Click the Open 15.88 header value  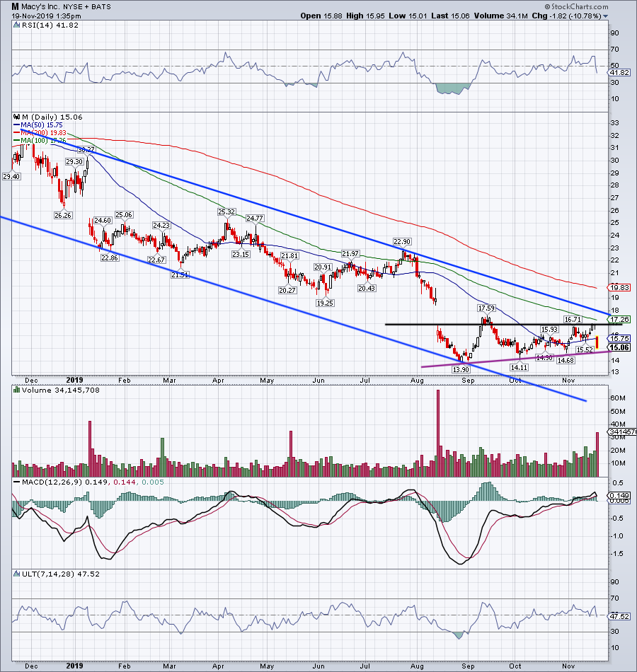point(322,16)
